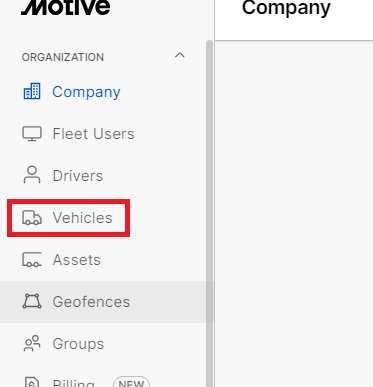Open the Geofences section
Image resolution: width=373 pixels, height=387 pixels.
pos(91,302)
